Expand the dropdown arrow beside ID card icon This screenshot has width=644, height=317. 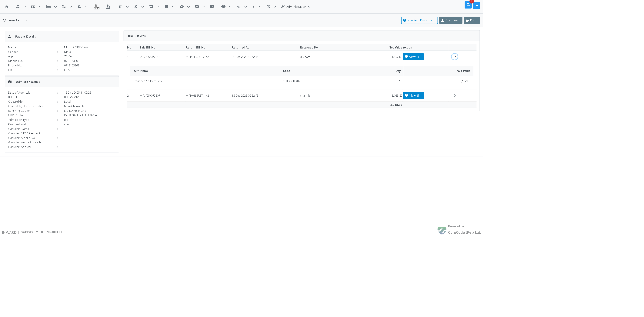coord(40,7)
